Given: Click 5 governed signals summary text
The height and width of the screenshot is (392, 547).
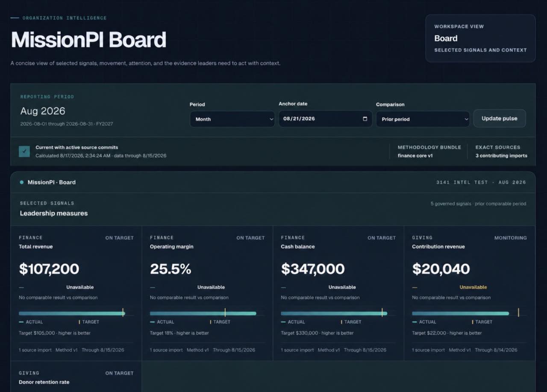Looking at the screenshot, I should coord(478,204).
